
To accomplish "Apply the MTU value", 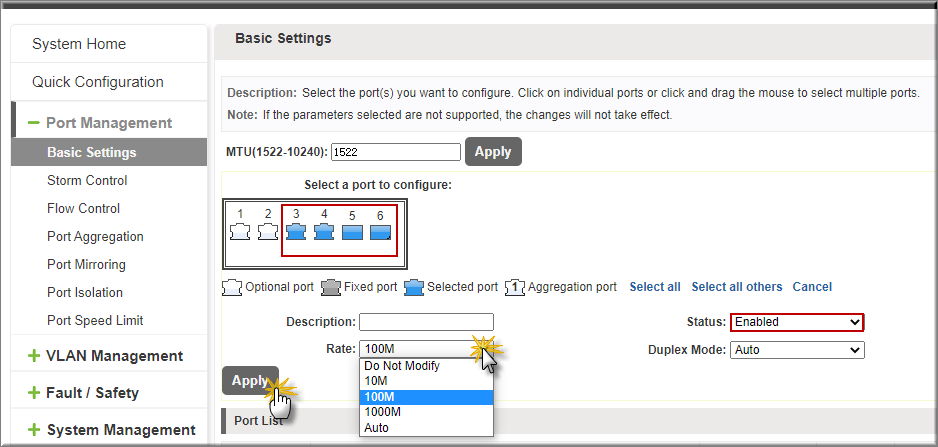I will (x=493, y=152).
